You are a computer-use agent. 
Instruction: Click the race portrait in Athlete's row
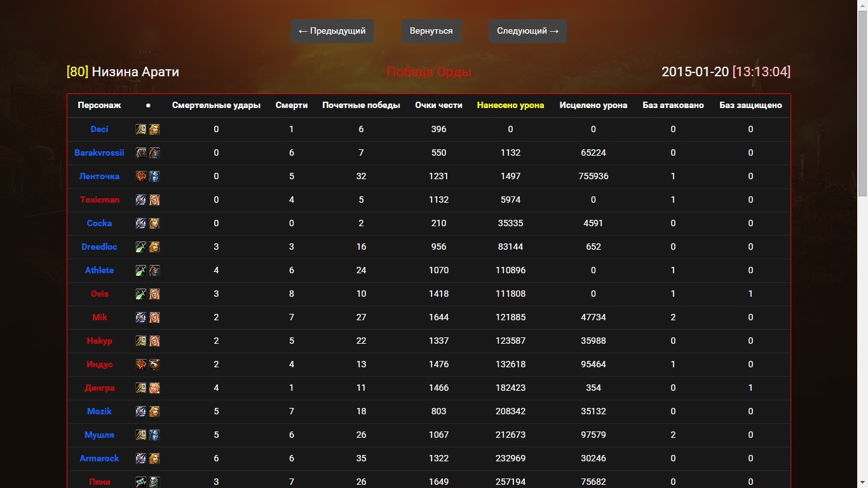(154, 271)
